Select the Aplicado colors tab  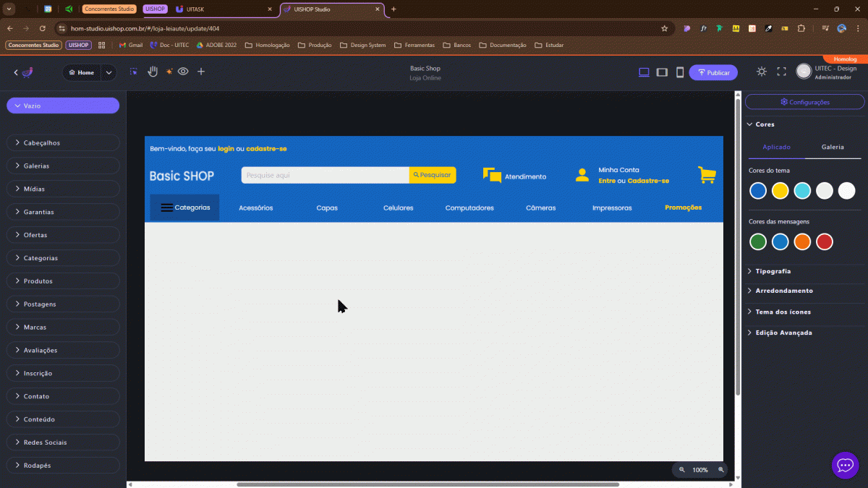pyautogui.click(x=777, y=147)
